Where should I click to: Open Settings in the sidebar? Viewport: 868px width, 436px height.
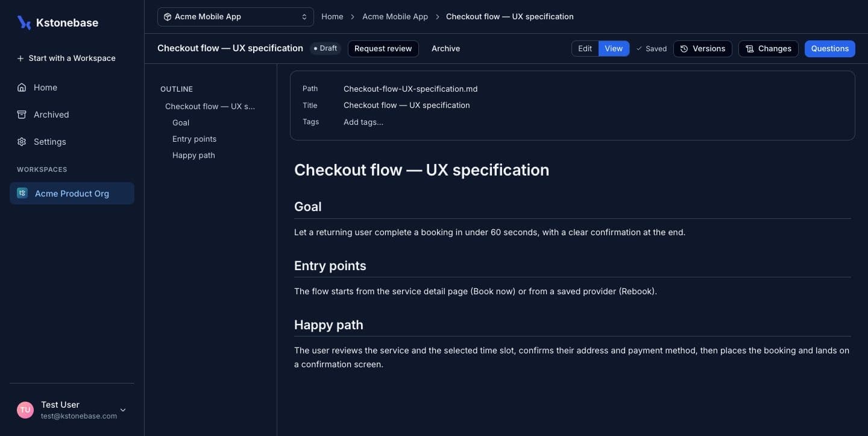click(x=72, y=142)
